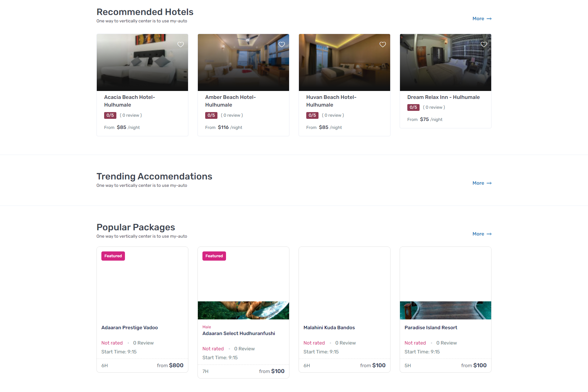
Task: Open Amber Beach Hotel-Hulhumale title
Action: [230, 101]
